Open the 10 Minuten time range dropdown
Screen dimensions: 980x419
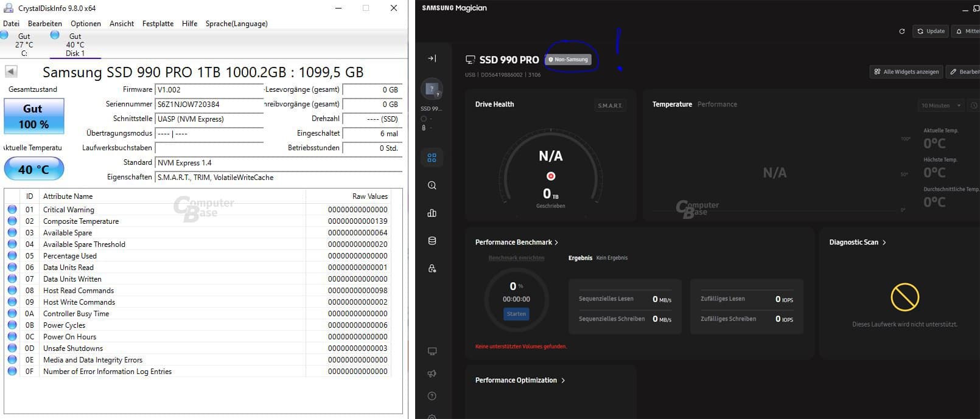940,106
